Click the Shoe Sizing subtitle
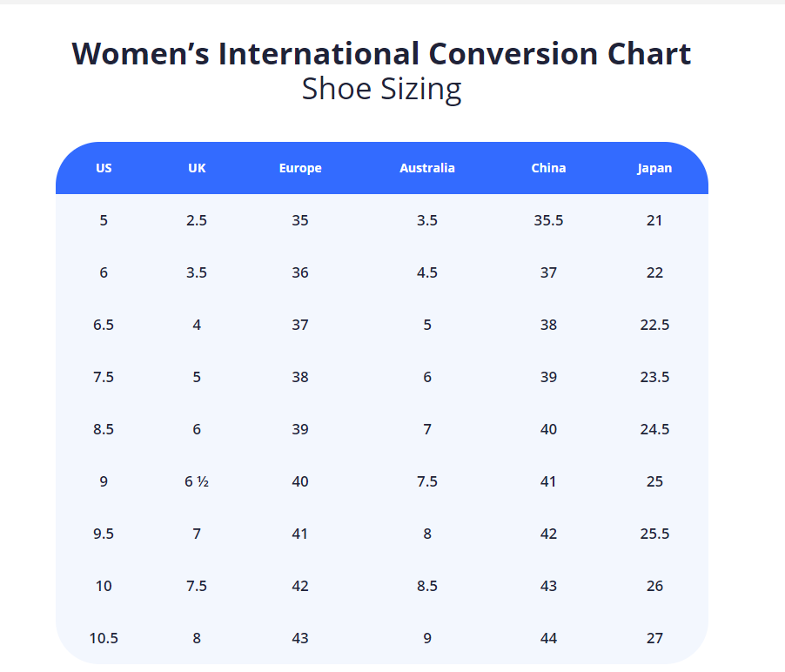 pyautogui.click(x=381, y=90)
